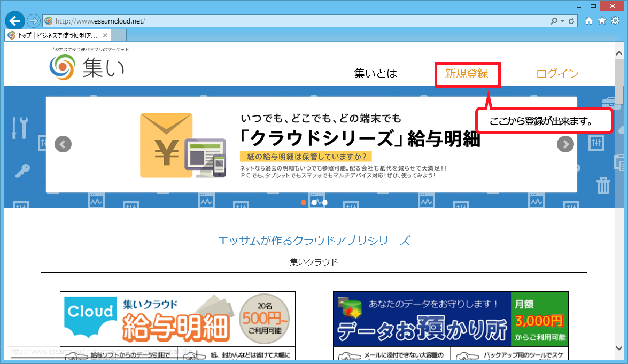Click the 紙の給与明細は保管していますか？ label
This screenshot has width=628, height=364.
306,157
